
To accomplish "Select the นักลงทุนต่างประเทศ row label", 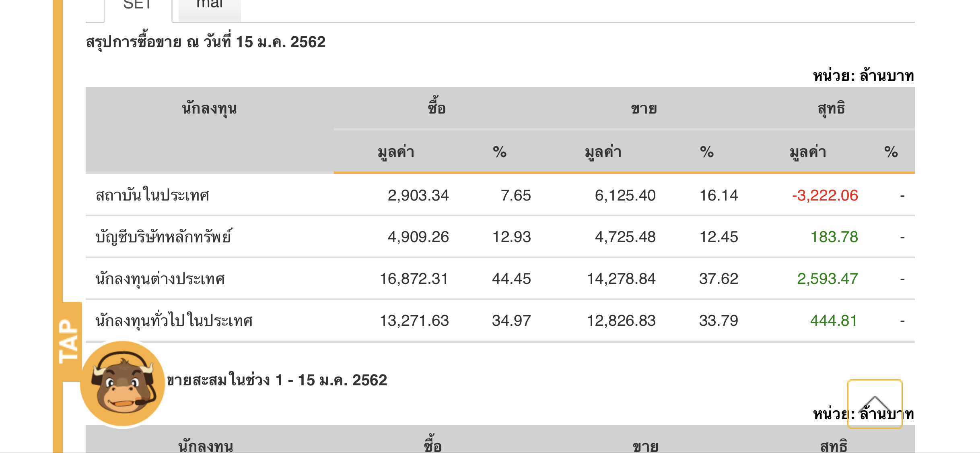I will click(160, 279).
